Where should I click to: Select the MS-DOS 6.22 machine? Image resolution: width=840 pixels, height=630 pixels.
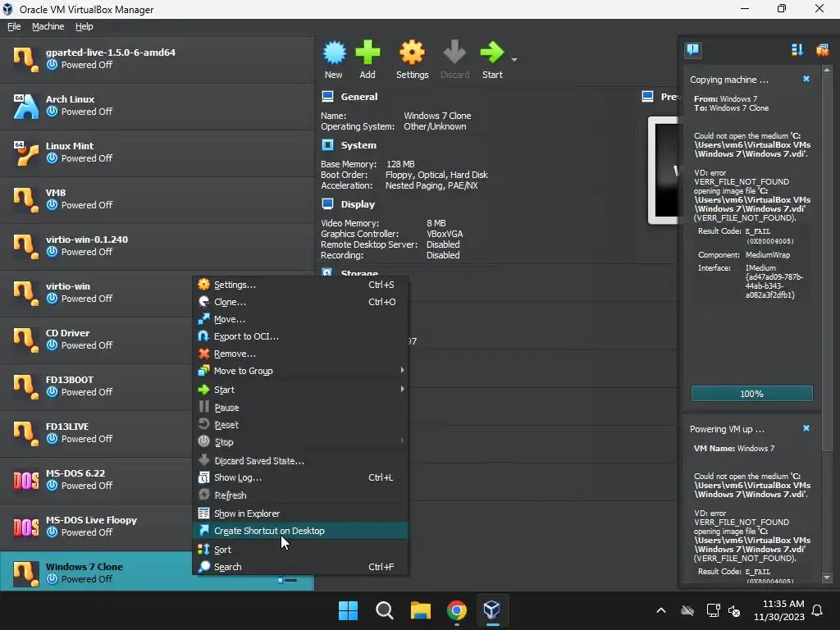[x=97, y=480]
